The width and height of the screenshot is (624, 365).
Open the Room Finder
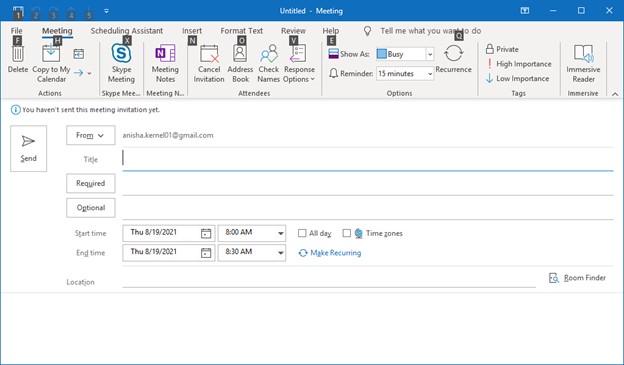pyautogui.click(x=577, y=278)
